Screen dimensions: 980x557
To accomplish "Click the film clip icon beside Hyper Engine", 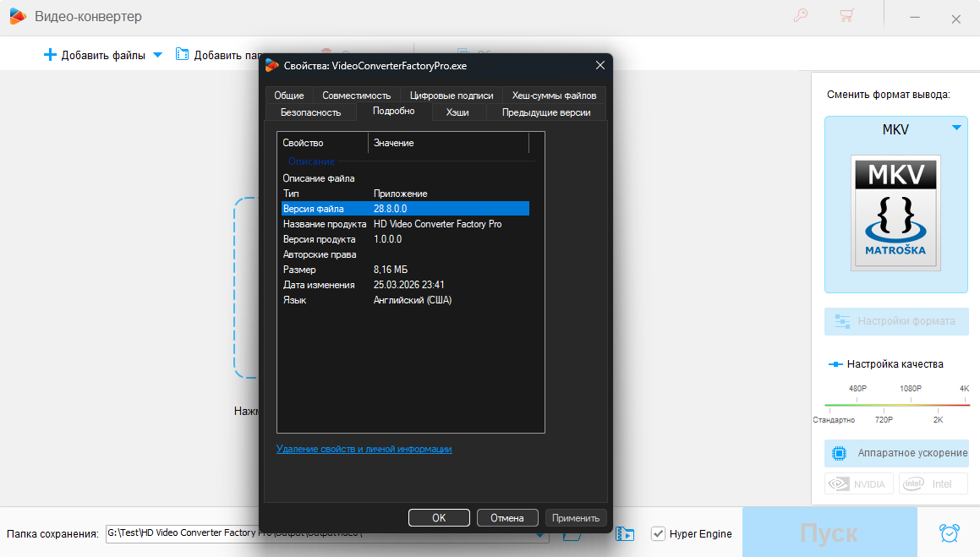I will tap(625, 533).
